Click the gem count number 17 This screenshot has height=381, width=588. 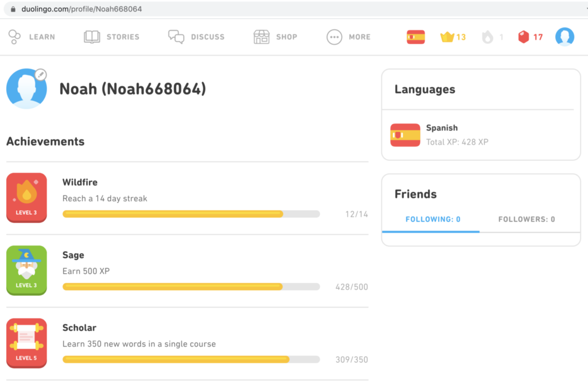coord(537,37)
